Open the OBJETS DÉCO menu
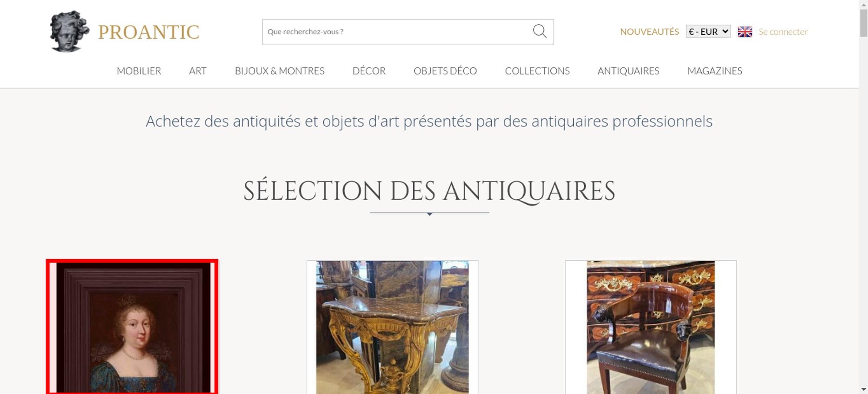 coord(445,71)
